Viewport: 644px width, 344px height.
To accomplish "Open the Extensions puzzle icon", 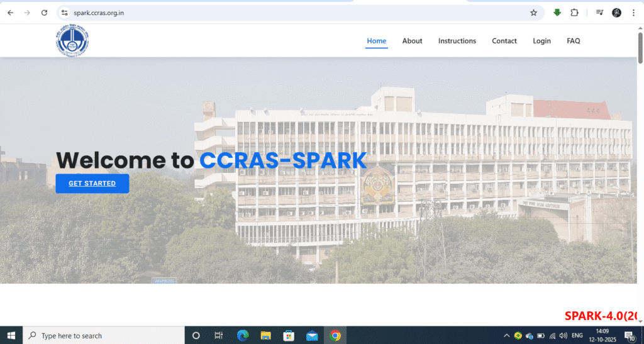I will click(x=574, y=13).
